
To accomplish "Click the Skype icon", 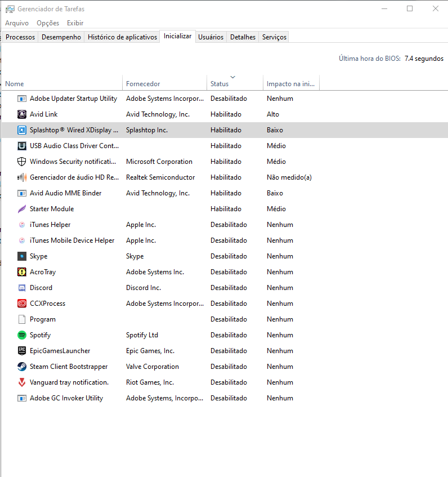I will point(22,256).
